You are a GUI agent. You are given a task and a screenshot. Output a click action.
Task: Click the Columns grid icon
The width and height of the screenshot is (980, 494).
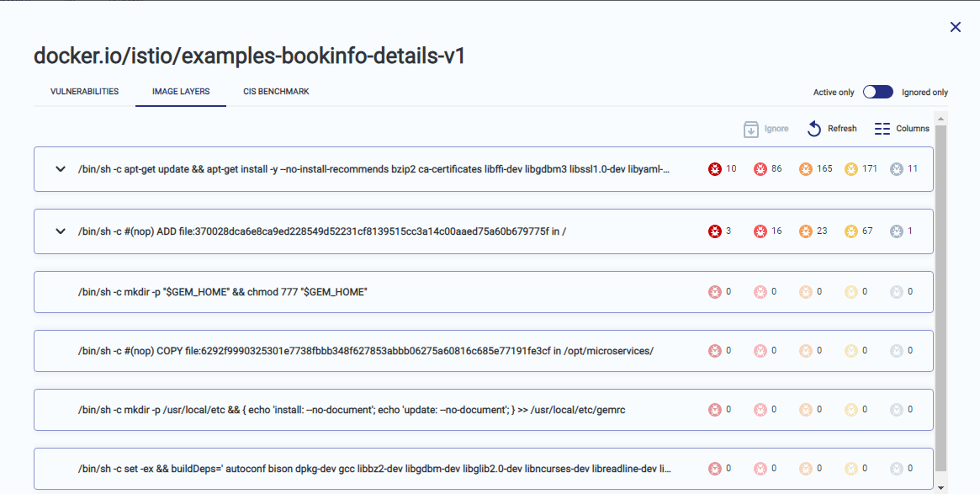[882, 129]
